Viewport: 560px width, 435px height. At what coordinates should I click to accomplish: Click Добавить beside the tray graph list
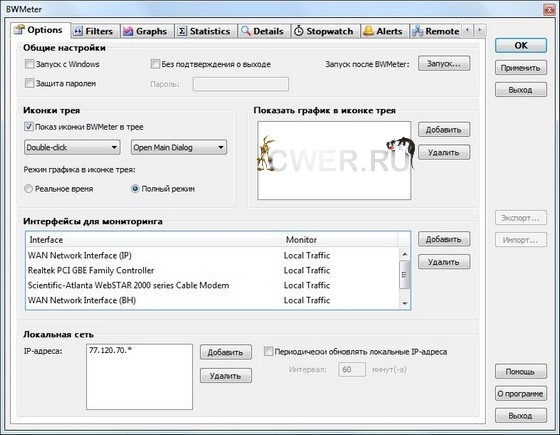click(444, 130)
